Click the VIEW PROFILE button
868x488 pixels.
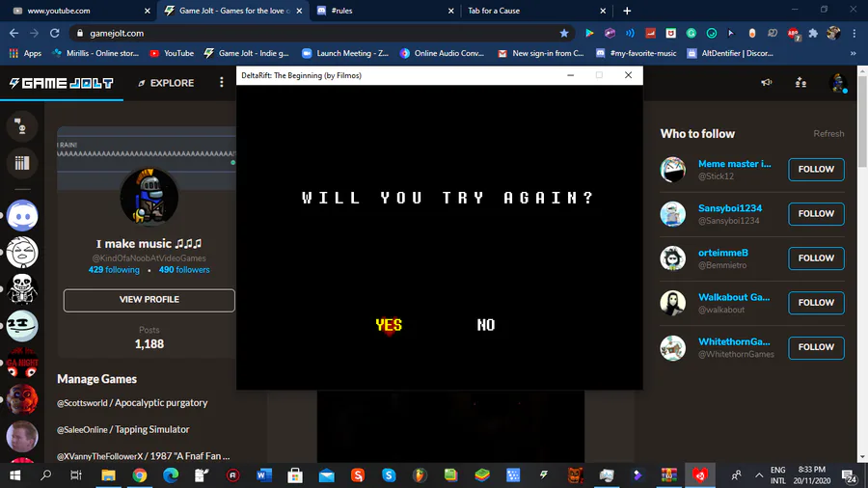(149, 300)
